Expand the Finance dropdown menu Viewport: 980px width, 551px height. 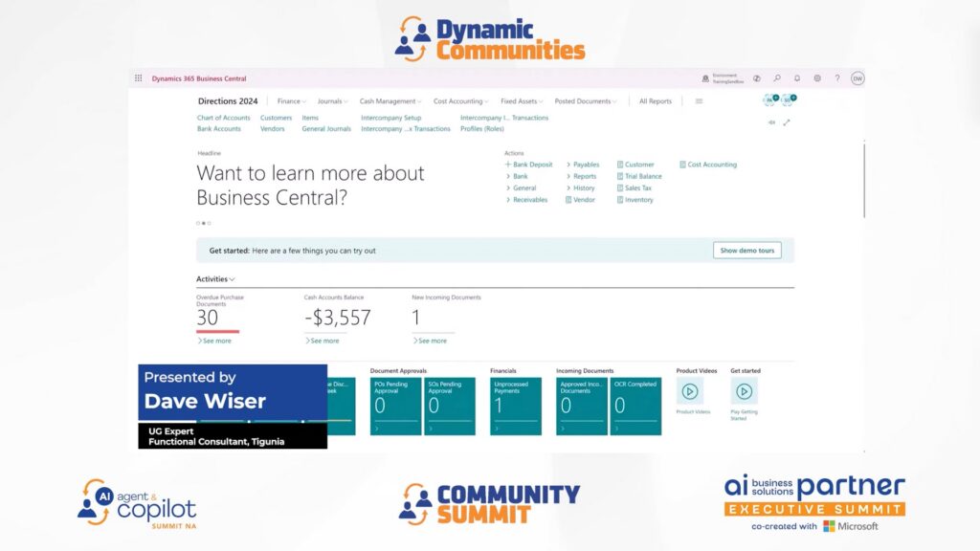pyautogui.click(x=292, y=101)
